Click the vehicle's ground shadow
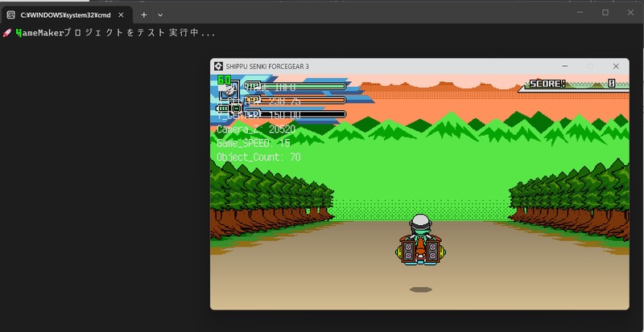 tap(420, 289)
